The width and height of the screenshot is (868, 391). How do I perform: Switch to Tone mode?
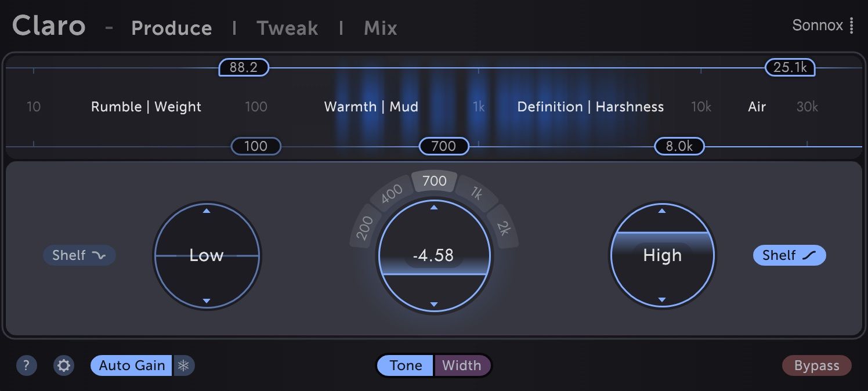coord(406,365)
